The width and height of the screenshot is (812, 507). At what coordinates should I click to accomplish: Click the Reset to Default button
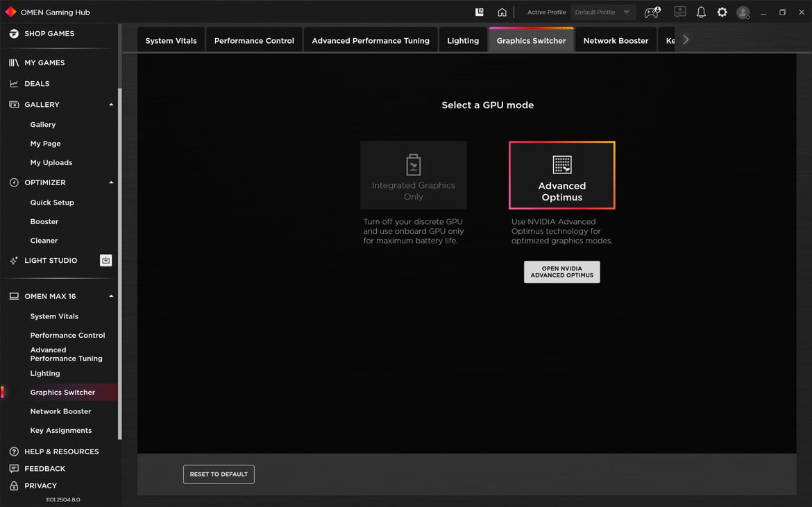[x=219, y=474]
